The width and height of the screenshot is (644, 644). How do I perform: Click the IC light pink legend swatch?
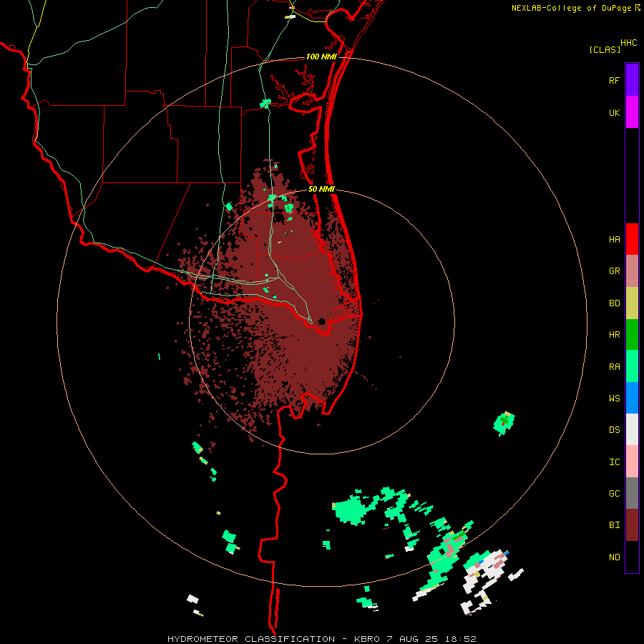click(632, 462)
